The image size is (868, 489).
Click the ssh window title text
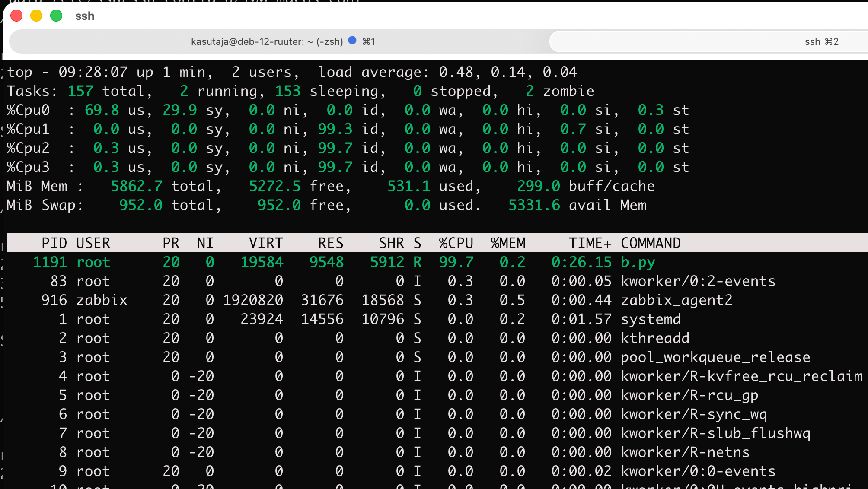click(85, 16)
